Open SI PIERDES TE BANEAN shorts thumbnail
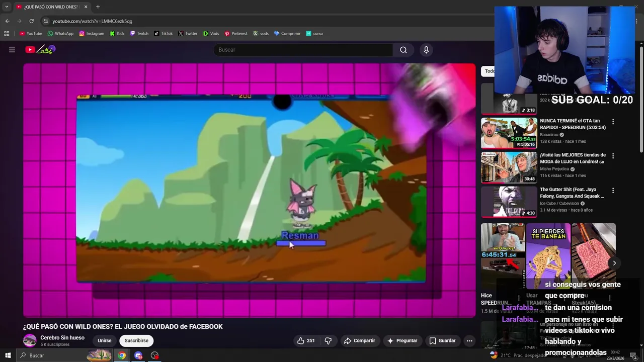 548,255
